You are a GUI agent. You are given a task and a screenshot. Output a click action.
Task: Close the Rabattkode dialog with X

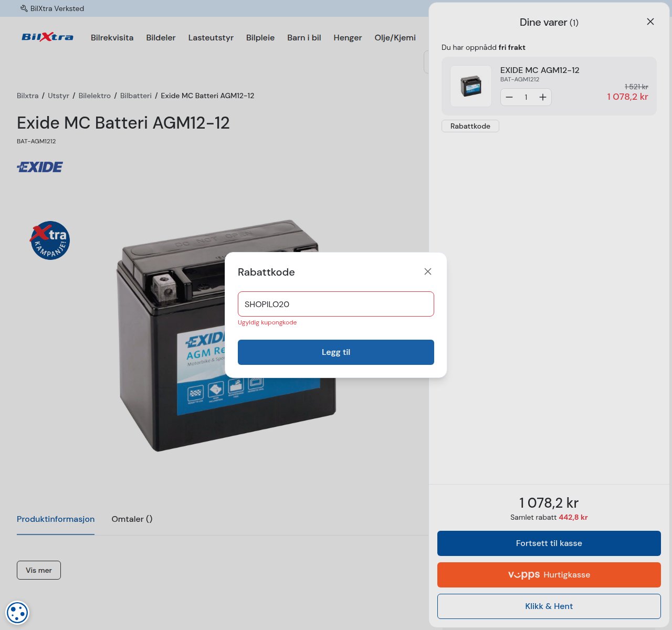click(428, 271)
